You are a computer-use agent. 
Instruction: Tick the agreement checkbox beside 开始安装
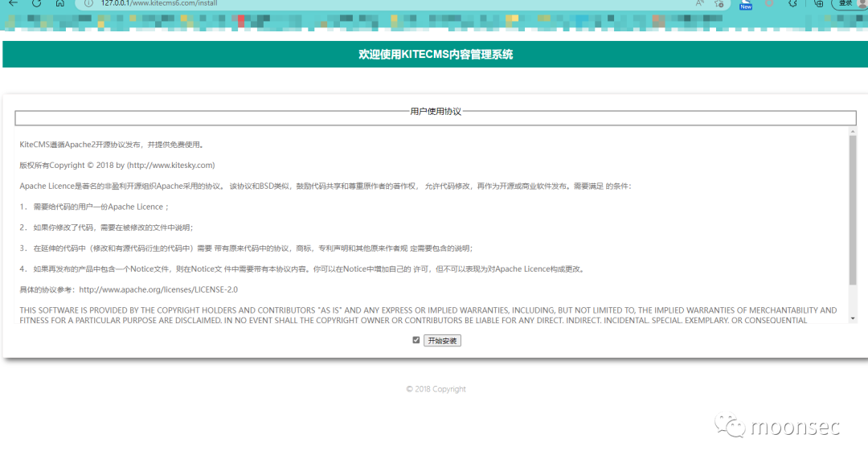tap(416, 340)
